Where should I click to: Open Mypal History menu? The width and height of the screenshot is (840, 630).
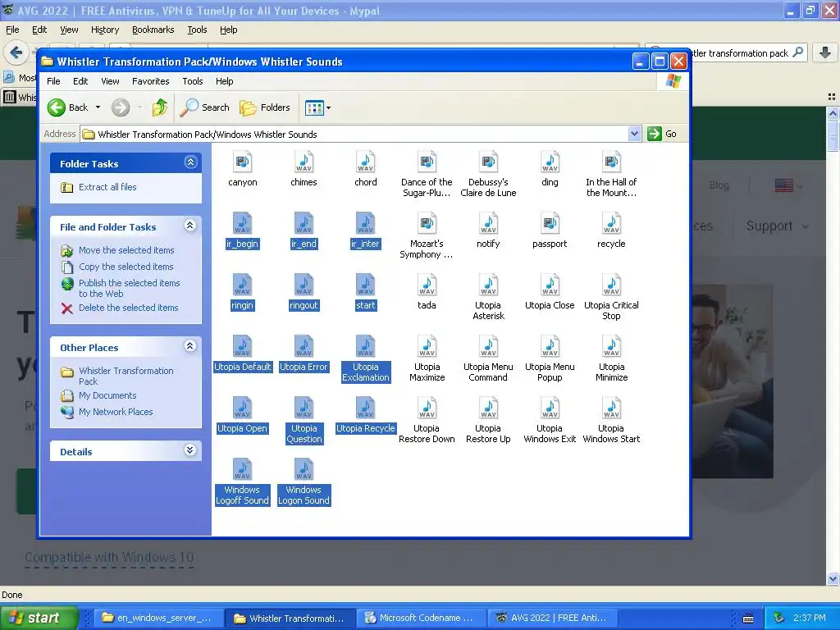coord(105,30)
